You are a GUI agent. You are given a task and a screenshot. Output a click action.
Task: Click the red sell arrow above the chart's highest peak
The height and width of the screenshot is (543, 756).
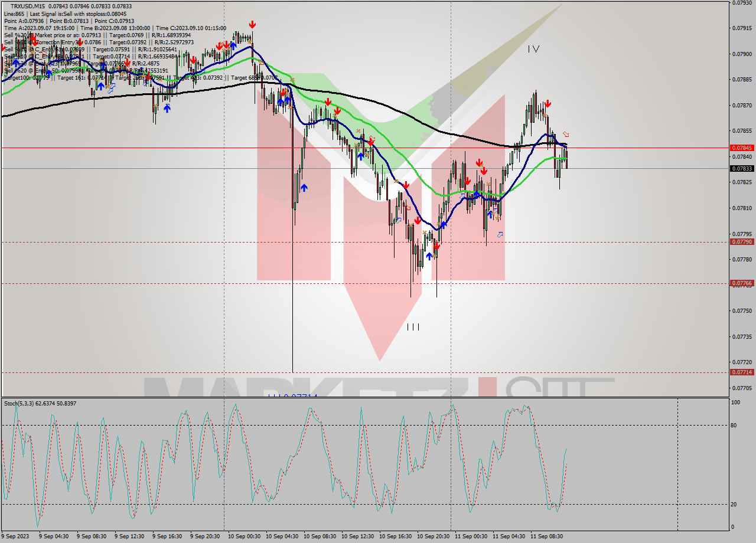pyautogui.click(x=252, y=24)
